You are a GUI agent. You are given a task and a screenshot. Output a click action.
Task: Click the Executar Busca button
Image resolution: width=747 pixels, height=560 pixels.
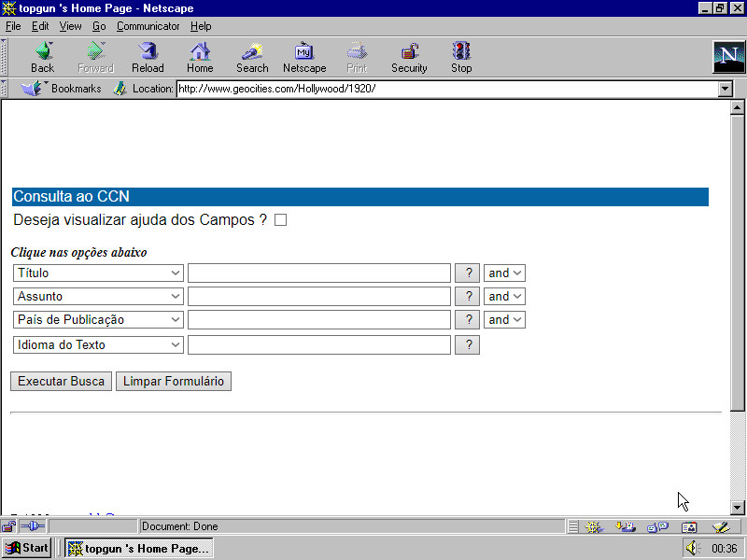point(62,381)
